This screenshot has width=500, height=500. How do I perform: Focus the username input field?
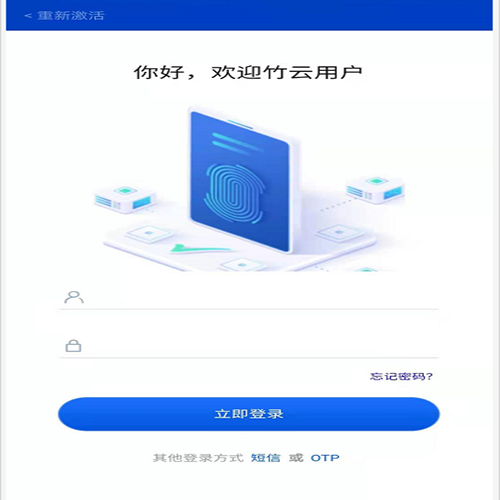[x=248, y=297]
